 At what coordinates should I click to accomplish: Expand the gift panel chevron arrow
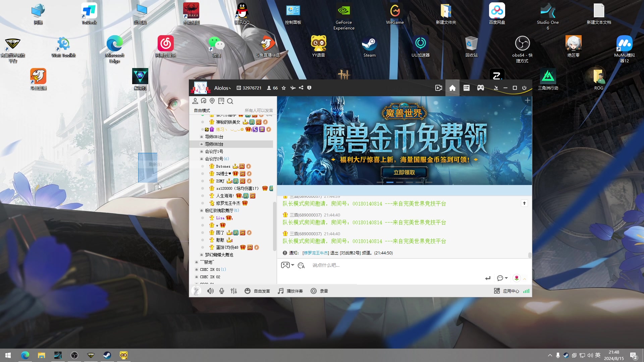[x=525, y=279]
